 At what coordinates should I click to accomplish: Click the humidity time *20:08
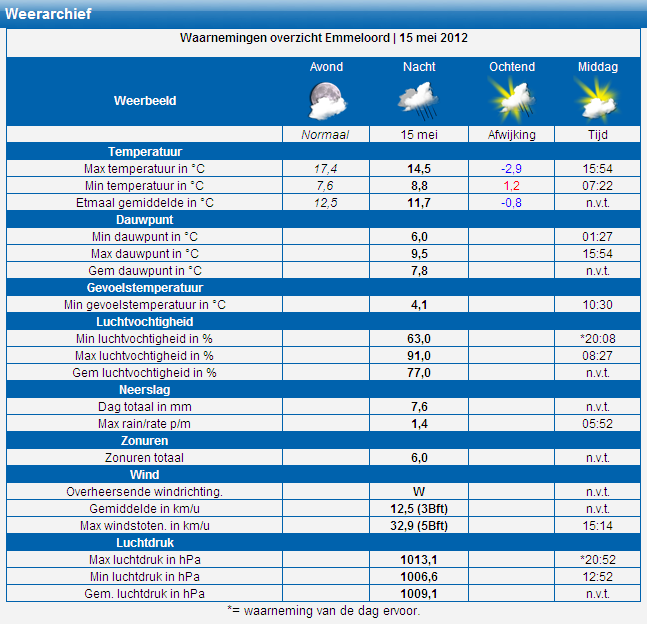(x=597, y=339)
